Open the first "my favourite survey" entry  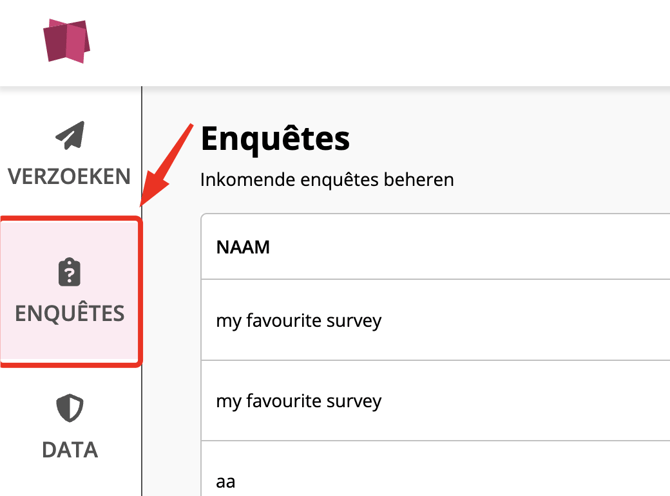coord(298,321)
